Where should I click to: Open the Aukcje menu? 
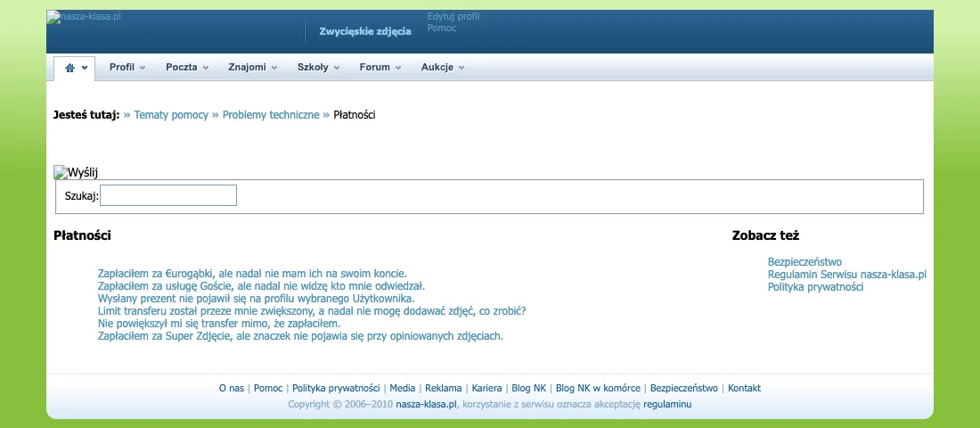coord(437,67)
